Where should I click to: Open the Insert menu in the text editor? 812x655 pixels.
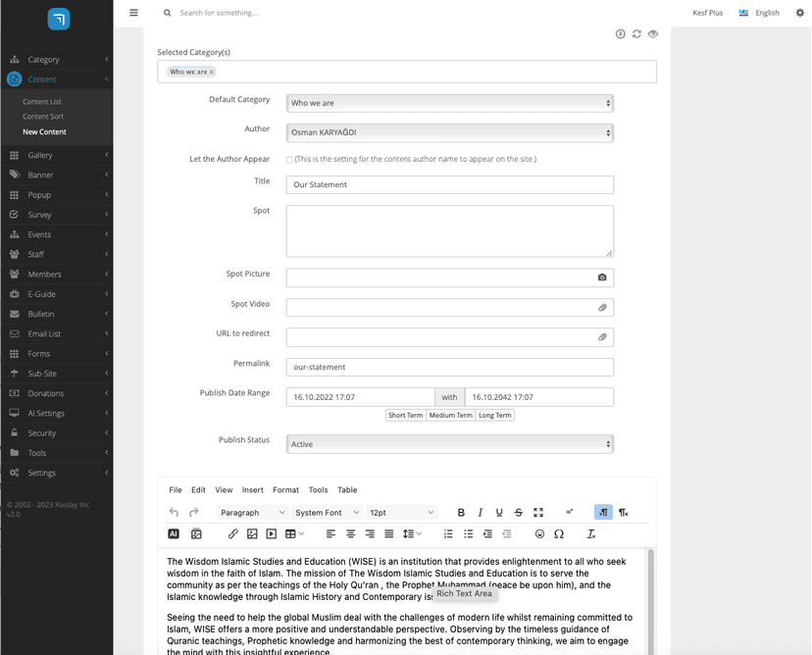click(252, 489)
